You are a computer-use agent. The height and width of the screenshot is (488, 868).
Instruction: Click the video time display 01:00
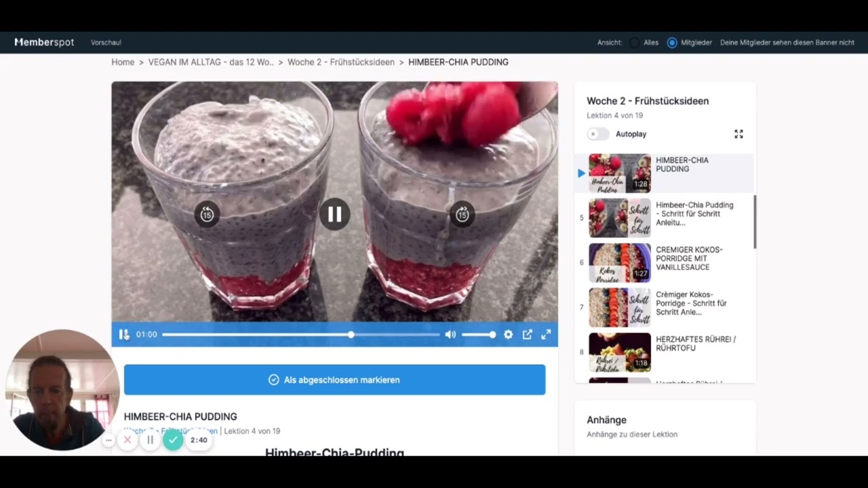click(x=146, y=334)
